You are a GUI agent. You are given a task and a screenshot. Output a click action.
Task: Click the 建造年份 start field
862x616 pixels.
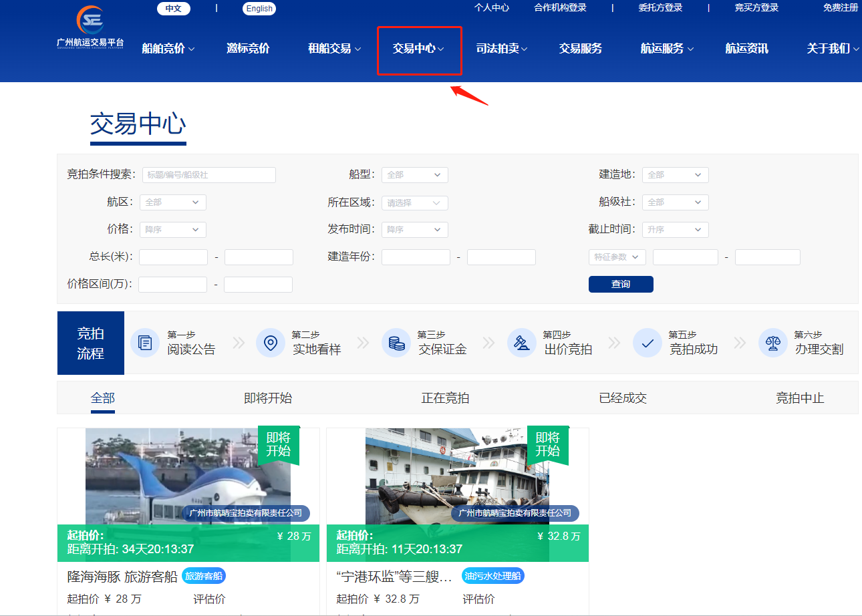pyautogui.click(x=416, y=257)
